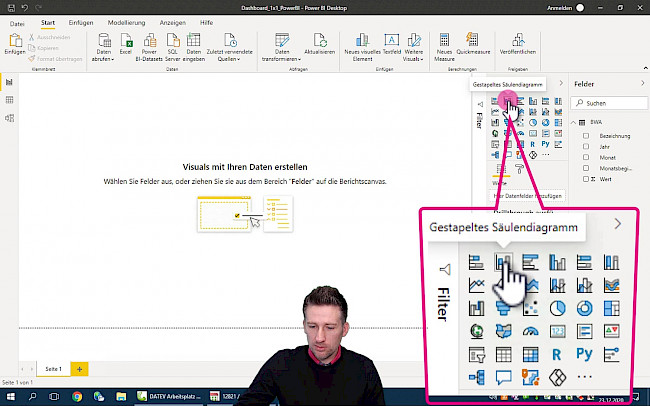Click Anmelden to sign in
The image size is (650, 406).
point(559,8)
